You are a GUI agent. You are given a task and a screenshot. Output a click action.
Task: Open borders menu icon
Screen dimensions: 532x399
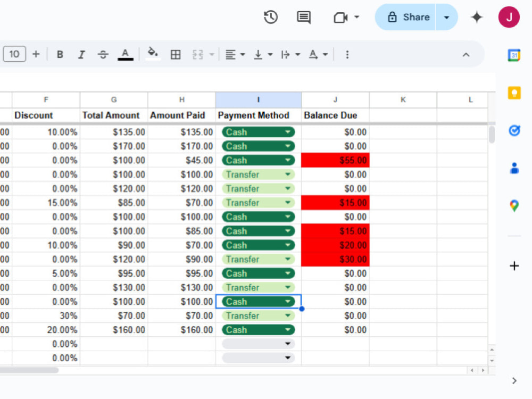176,54
